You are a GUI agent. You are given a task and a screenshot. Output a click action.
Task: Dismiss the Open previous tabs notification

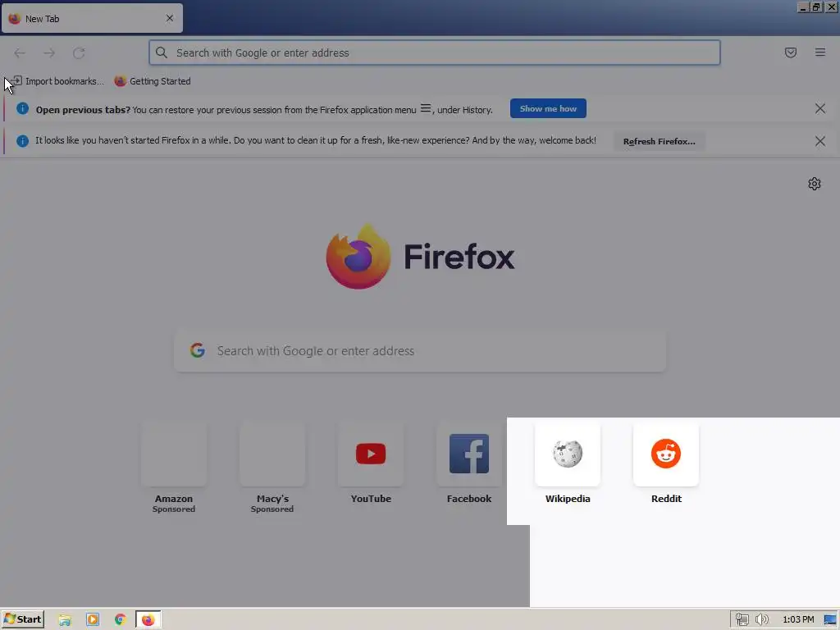pos(820,109)
